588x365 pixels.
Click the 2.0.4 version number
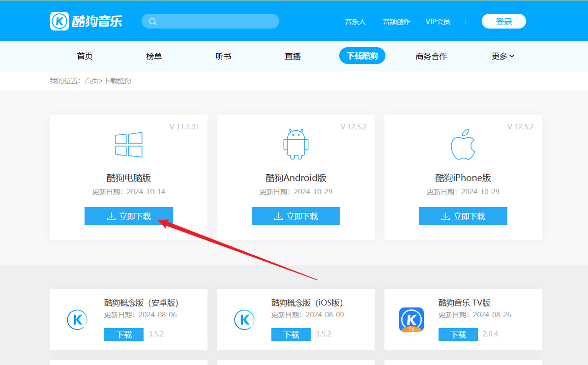(x=491, y=334)
